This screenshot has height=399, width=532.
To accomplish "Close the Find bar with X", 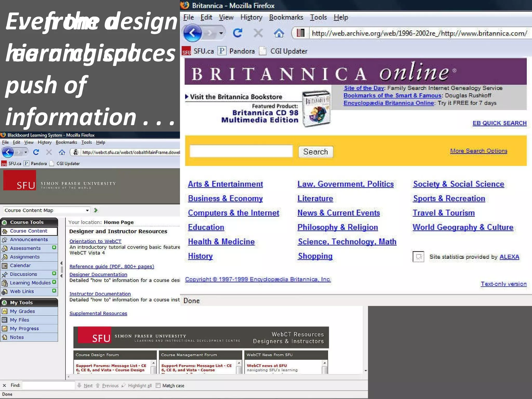I will point(4,385).
